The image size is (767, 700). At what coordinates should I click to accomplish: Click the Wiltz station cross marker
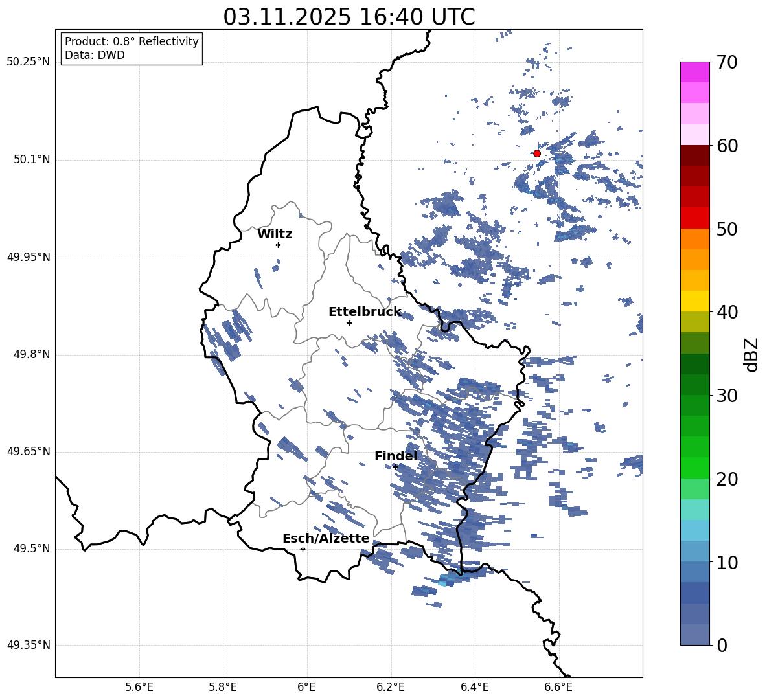[279, 245]
